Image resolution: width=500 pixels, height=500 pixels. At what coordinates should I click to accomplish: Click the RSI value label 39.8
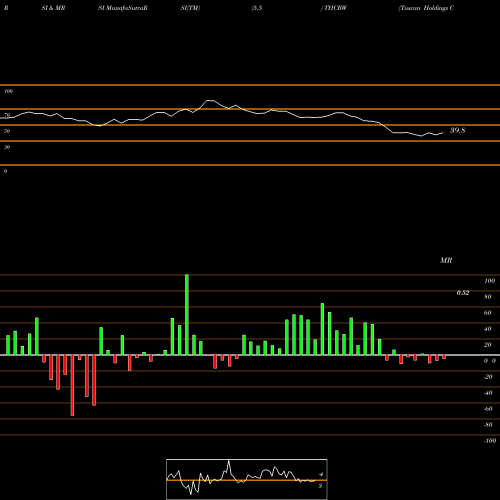(x=457, y=130)
